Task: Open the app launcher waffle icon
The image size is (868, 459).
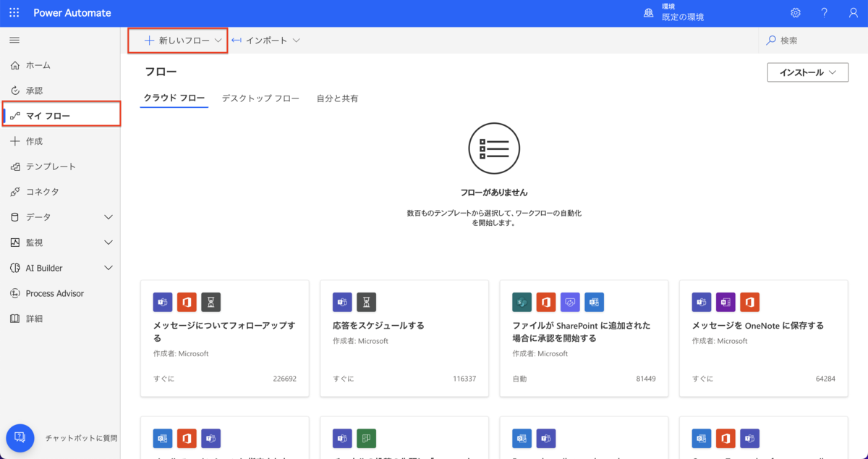Action: tap(14, 13)
